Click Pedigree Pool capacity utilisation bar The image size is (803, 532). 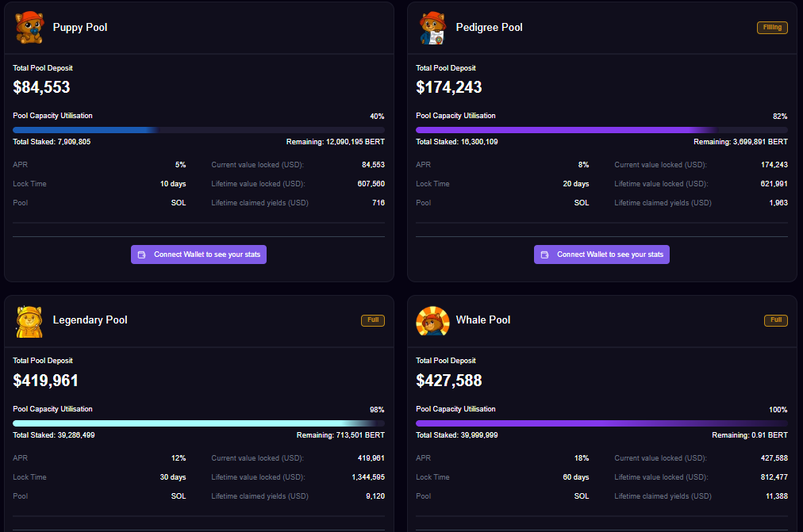tap(601, 130)
